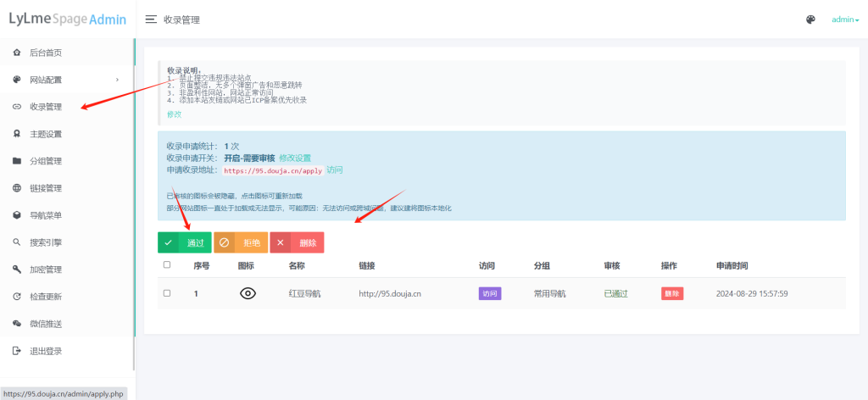Image resolution: width=868 pixels, height=400 pixels.
Task: Click the 修改设置 link
Action: click(x=294, y=158)
